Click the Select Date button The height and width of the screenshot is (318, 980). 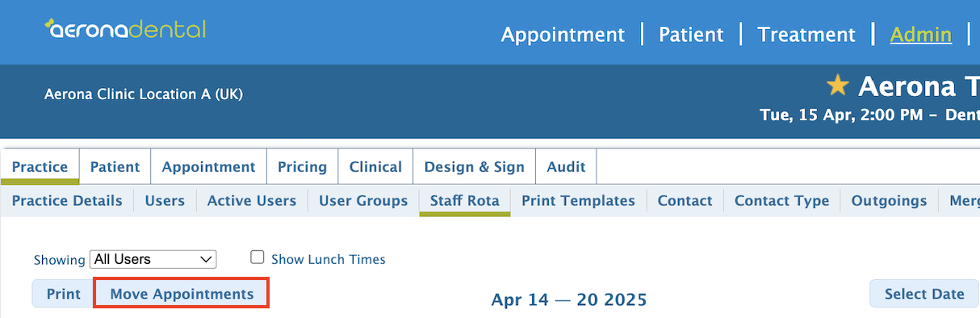pos(924,294)
